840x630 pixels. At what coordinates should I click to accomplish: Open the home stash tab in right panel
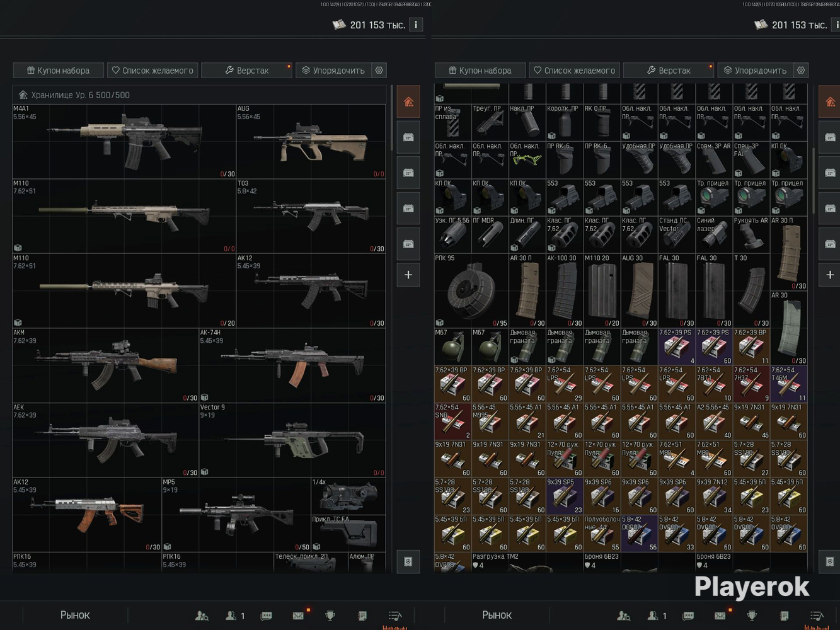(830, 102)
